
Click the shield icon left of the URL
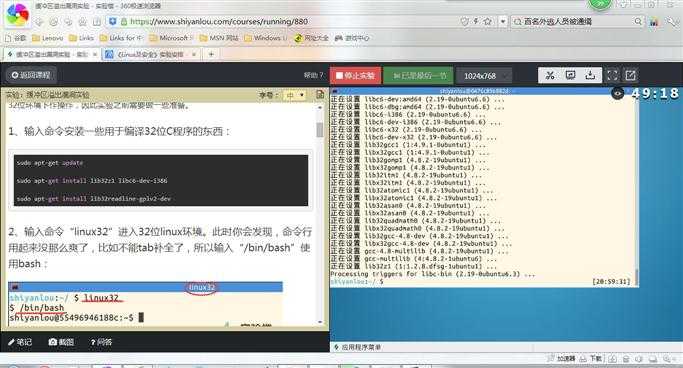click(x=113, y=21)
